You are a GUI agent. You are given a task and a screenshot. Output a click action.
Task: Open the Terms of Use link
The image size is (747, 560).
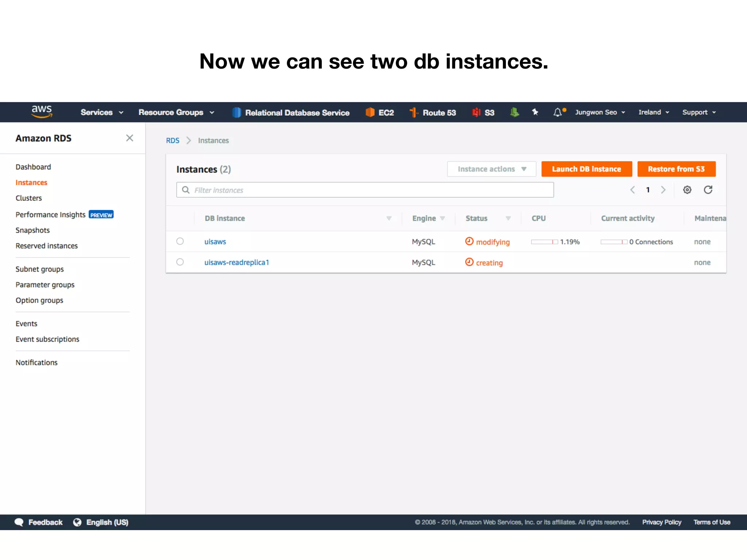click(712, 522)
